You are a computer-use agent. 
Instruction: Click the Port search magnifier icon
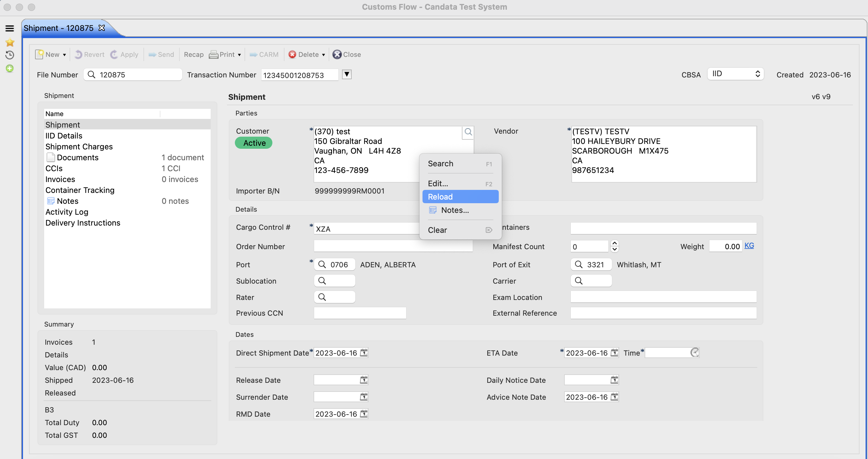[322, 264]
